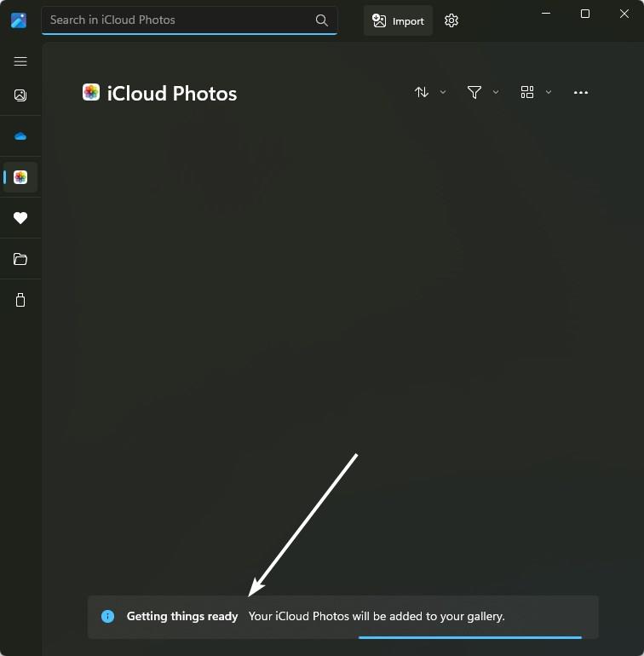The width and height of the screenshot is (644, 656).
Task: Maximize the Photos window
Action: (585, 14)
